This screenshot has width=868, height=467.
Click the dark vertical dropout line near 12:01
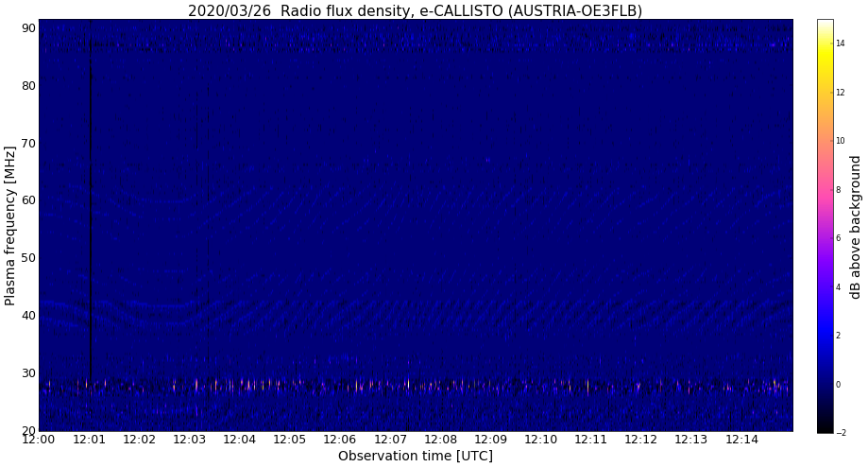pyautogui.click(x=91, y=199)
